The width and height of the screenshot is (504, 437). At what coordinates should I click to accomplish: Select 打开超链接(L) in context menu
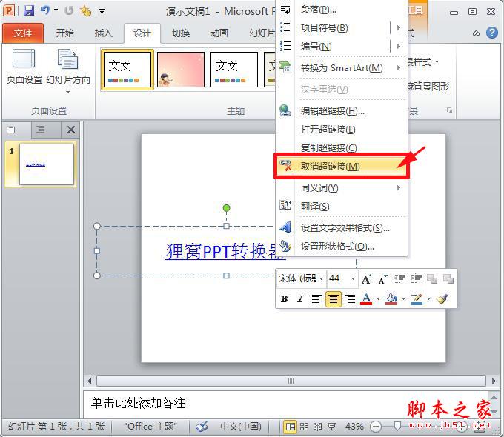[x=342, y=130]
